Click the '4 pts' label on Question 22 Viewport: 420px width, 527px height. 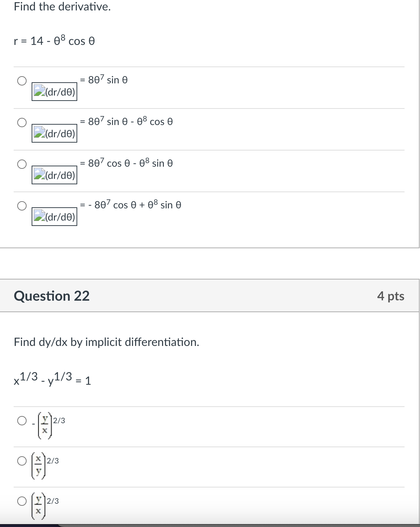click(392, 296)
